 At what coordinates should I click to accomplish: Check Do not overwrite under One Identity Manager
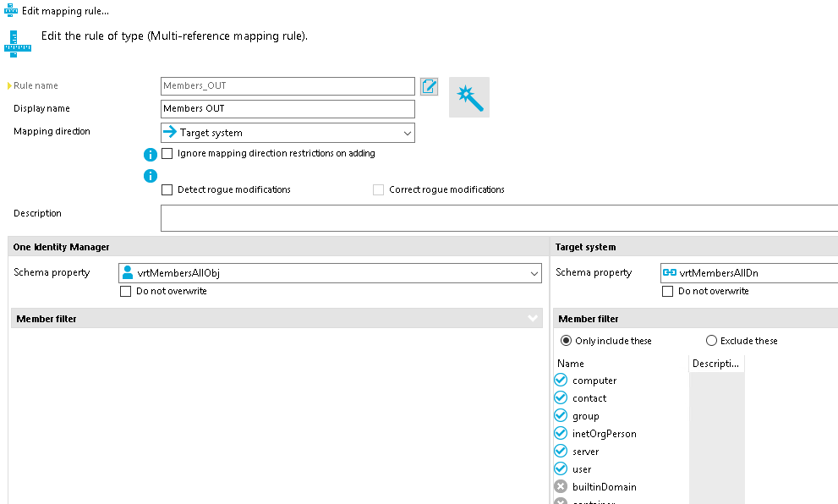click(x=125, y=290)
